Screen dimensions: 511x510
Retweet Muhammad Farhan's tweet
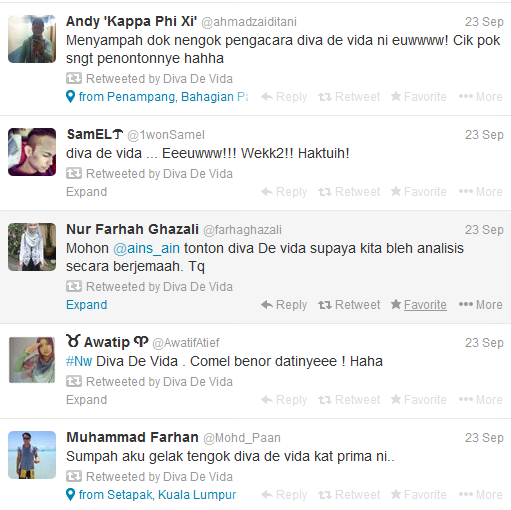pos(349,495)
